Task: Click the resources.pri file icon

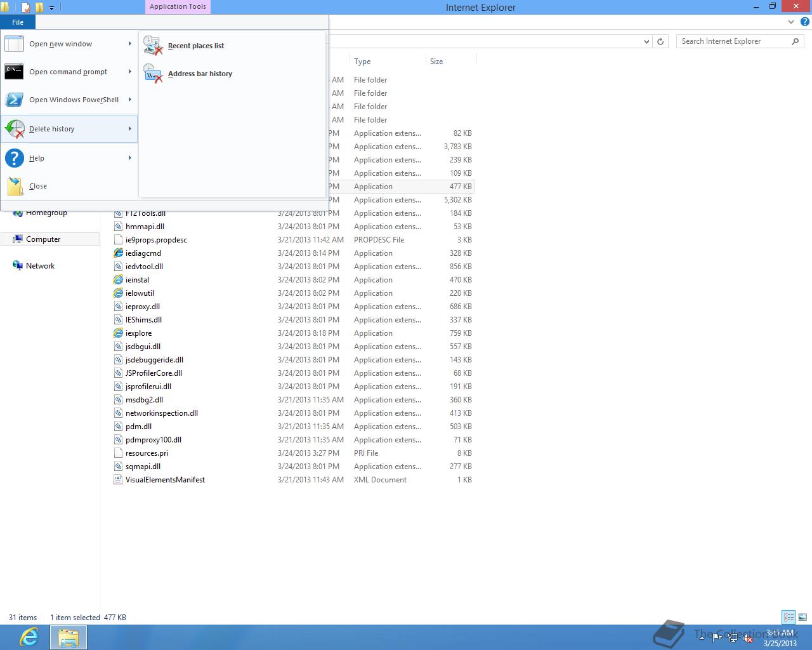Action: tap(118, 453)
